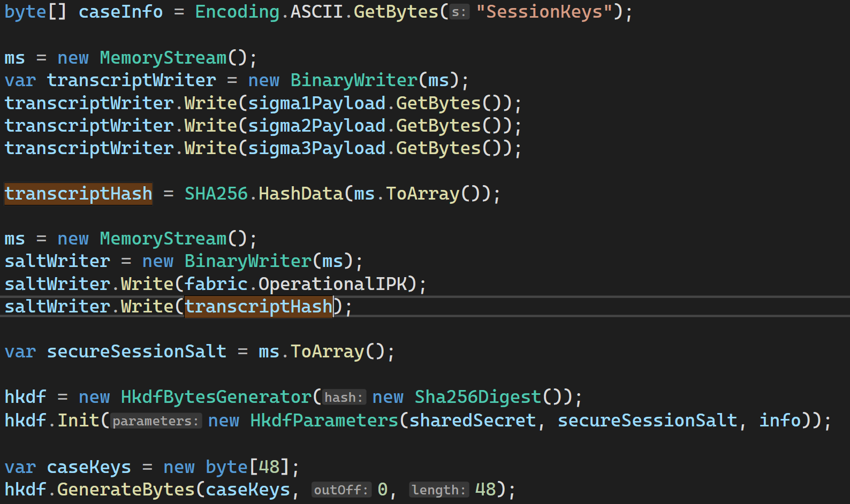This screenshot has height=504, width=850.
Task: Click the HkdfBytesGenerator constructor name
Action: point(216,397)
